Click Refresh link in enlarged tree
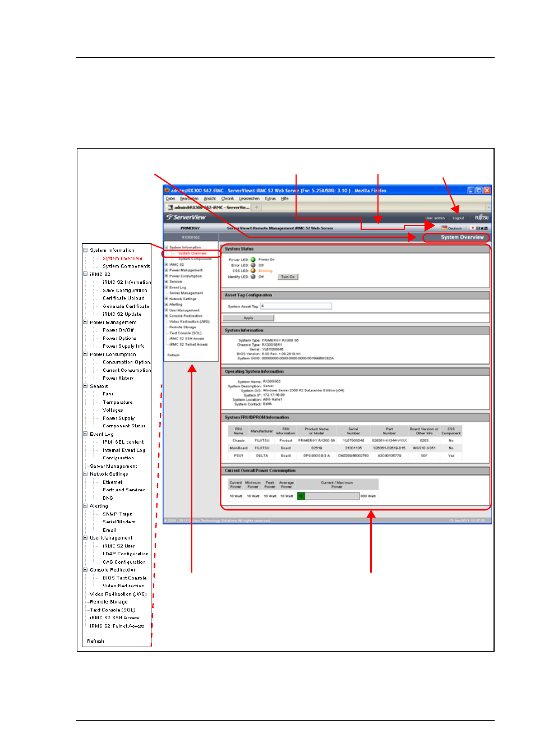Viewport: 535px width, 756px height. pos(95,641)
